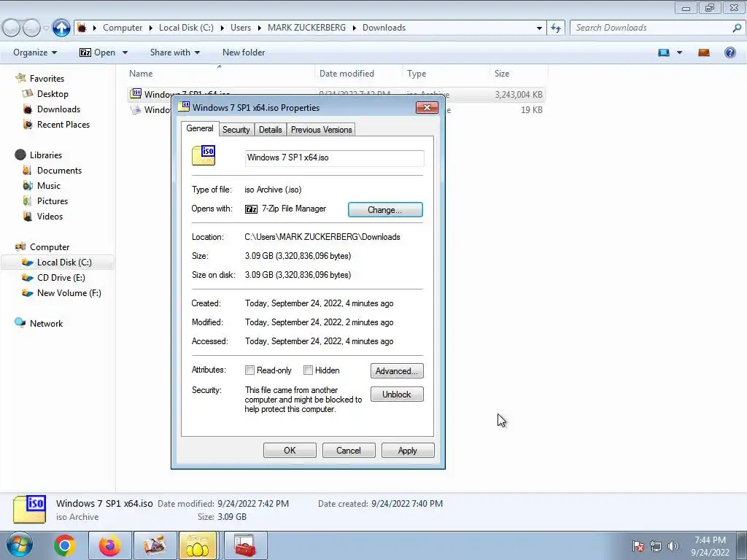Viewport: 747px width, 560px height.
Task: Expand the arrow after Computer in breadcrumb
Action: [x=150, y=28]
